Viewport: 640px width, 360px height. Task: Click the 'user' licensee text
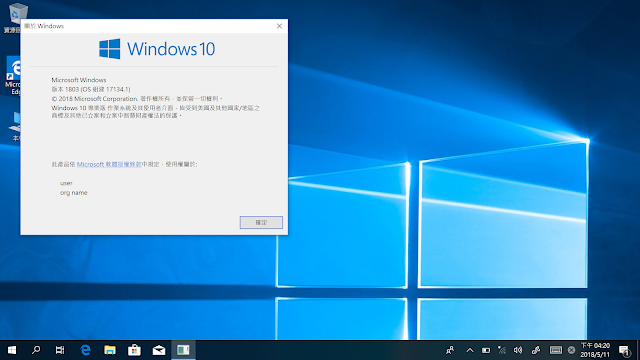coord(66,183)
